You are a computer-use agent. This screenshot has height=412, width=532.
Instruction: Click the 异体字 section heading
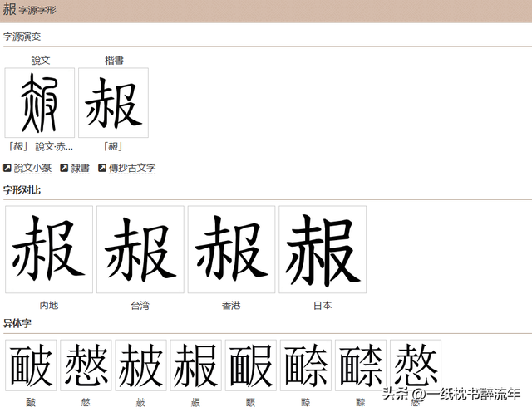tap(17, 323)
